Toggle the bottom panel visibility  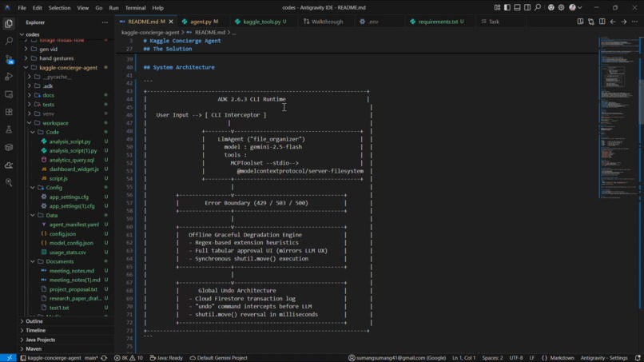coord(517,7)
